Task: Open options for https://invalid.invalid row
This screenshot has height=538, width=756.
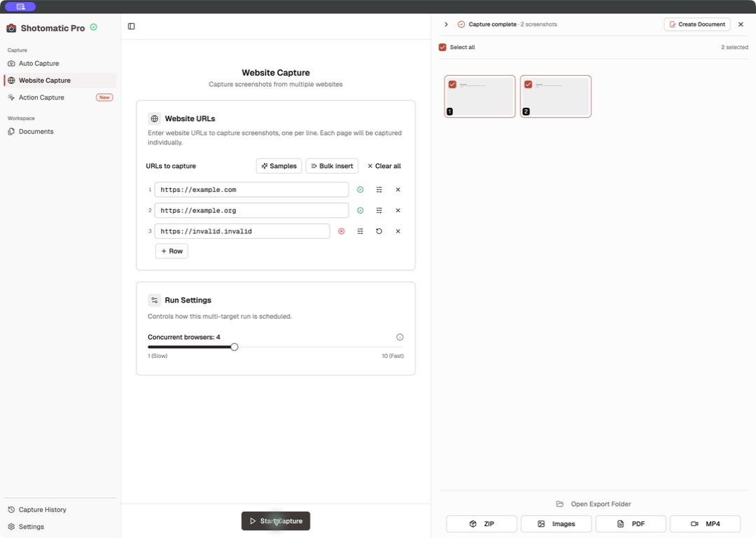Action: coord(360,231)
